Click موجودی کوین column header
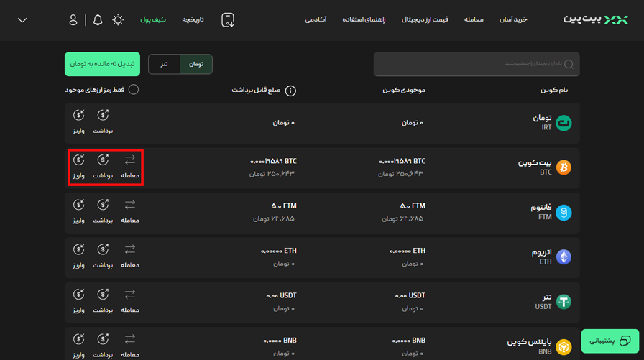 [x=404, y=90]
